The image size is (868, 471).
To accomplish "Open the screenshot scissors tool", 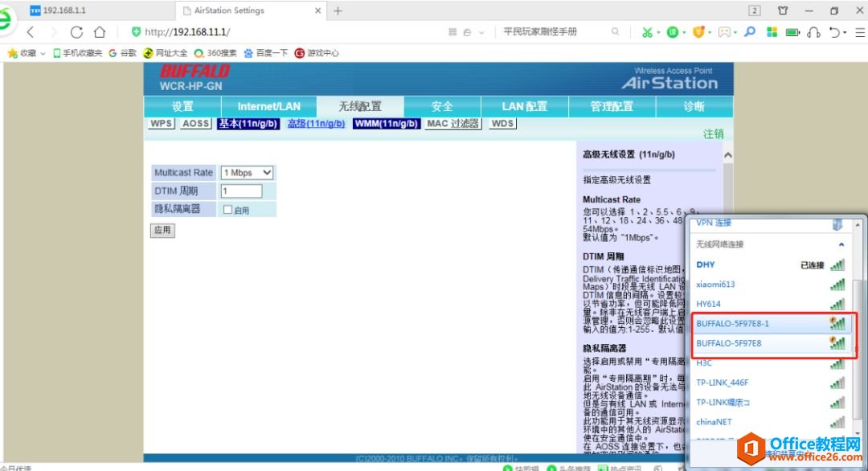I will (647, 32).
